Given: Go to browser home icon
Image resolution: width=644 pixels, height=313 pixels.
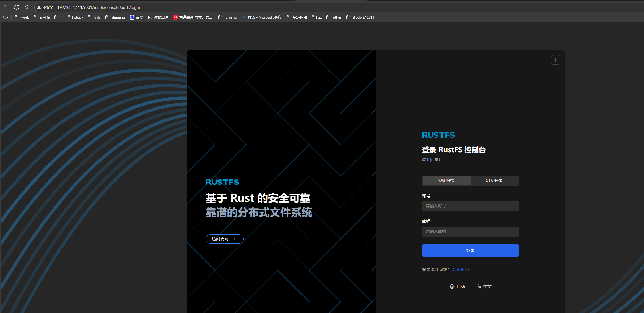Looking at the screenshot, I should 27,7.
